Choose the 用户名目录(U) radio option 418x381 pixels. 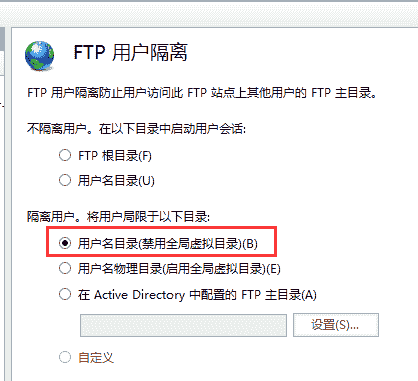pyautogui.click(x=65, y=180)
